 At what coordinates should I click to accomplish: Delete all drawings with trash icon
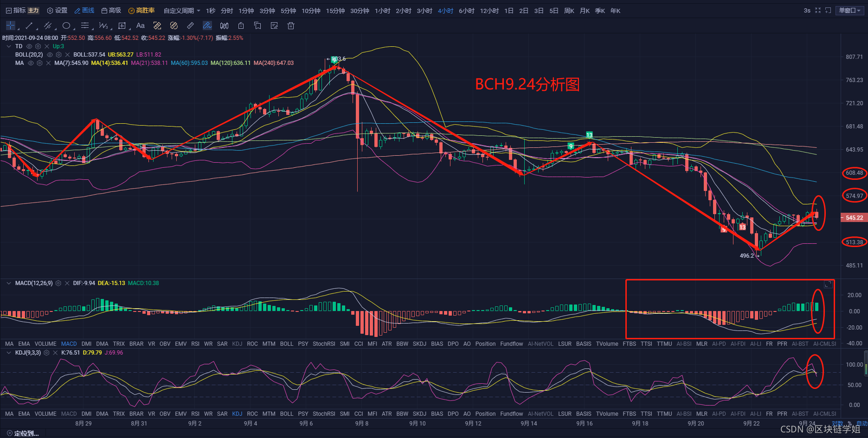(291, 25)
